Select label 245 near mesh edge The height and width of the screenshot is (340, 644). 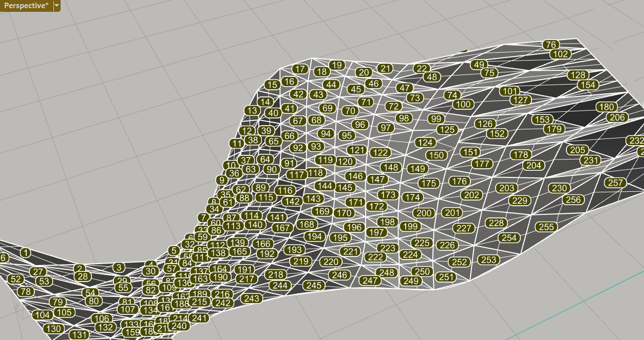313,285
